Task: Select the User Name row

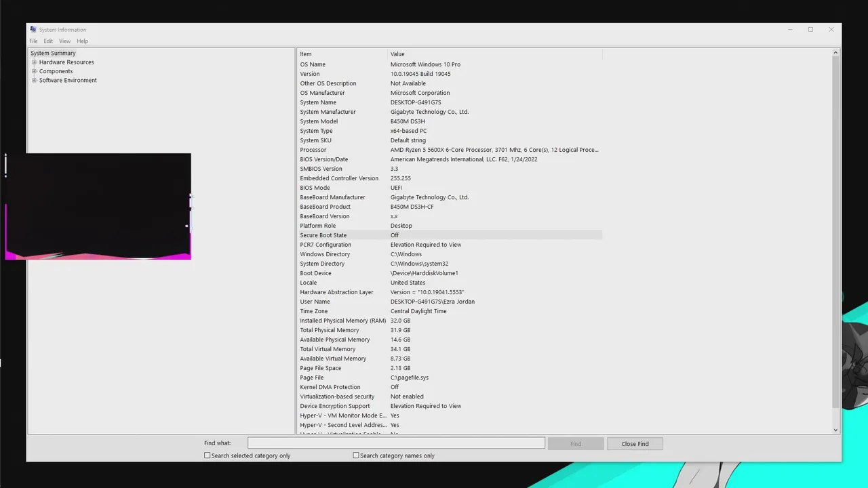Action: (450, 302)
